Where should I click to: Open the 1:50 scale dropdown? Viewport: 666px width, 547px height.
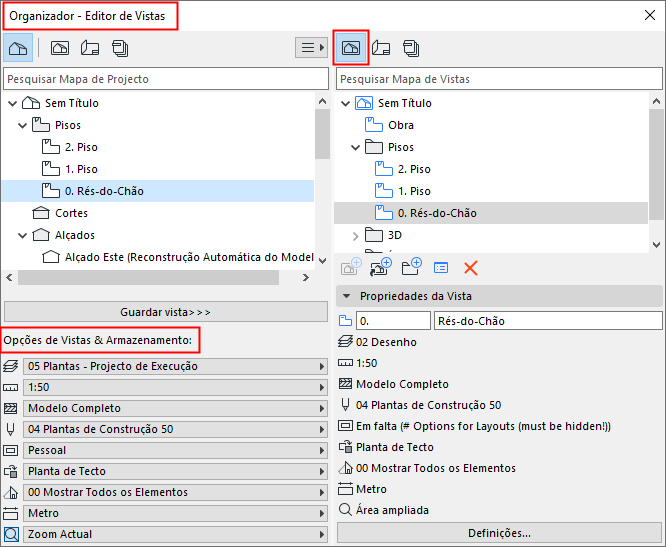[175, 387]
